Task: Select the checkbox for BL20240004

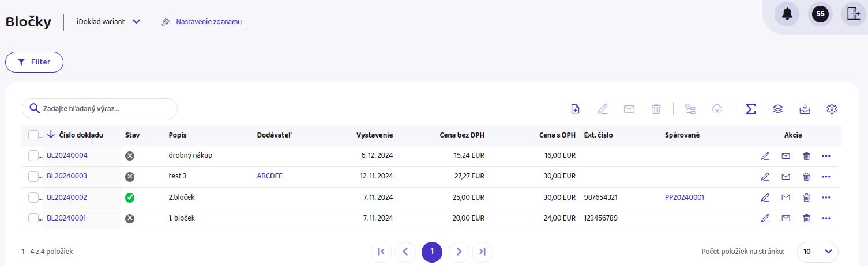Action: coord(33,156)
